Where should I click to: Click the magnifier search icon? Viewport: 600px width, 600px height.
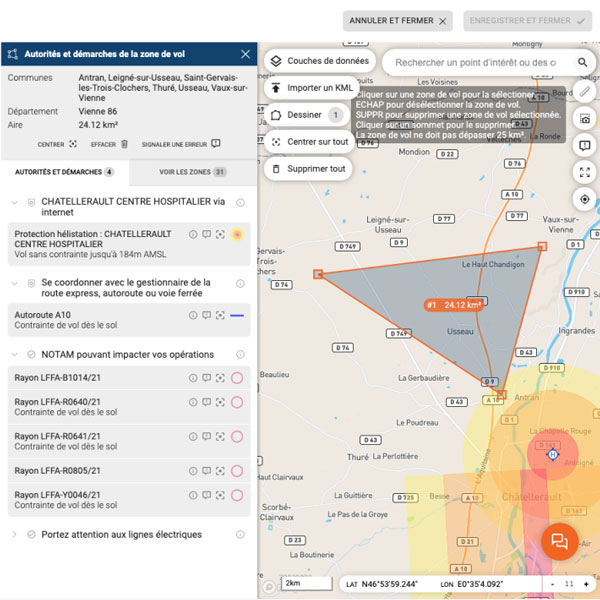[582, 62]
